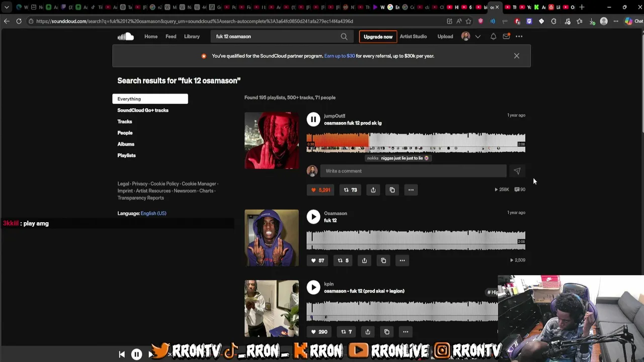Pause the osamason fuk 12 prod sk lg track
Viewport: 644px width, 362px height.
point(313,119)
